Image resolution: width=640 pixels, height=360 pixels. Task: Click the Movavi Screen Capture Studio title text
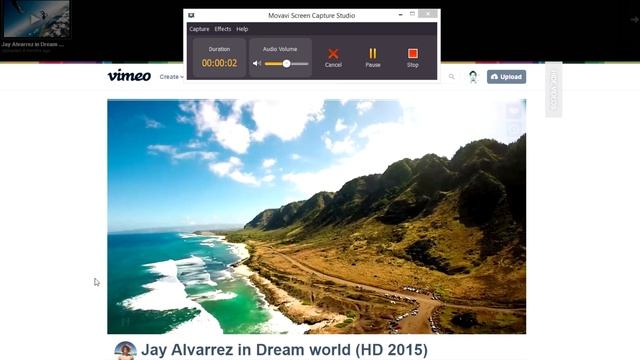[311, 16]
